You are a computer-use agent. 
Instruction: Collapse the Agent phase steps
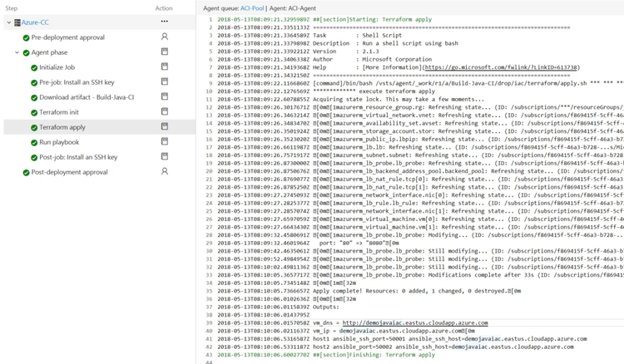pos(17,52)
